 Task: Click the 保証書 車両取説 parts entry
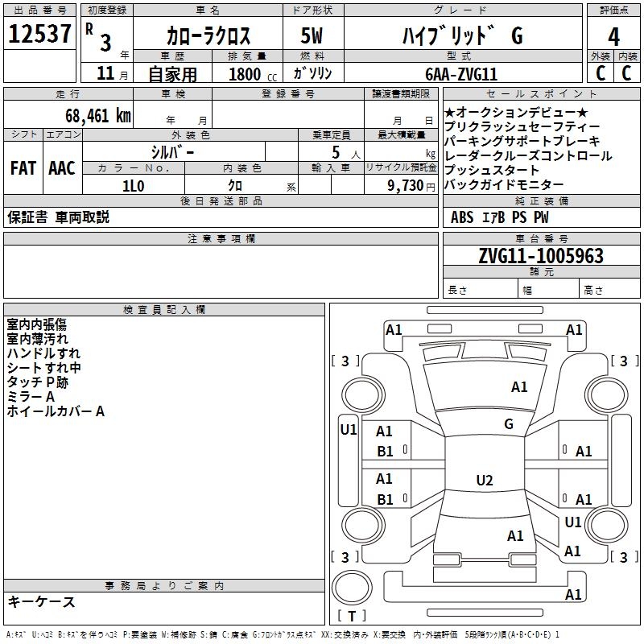click(58, 217)
